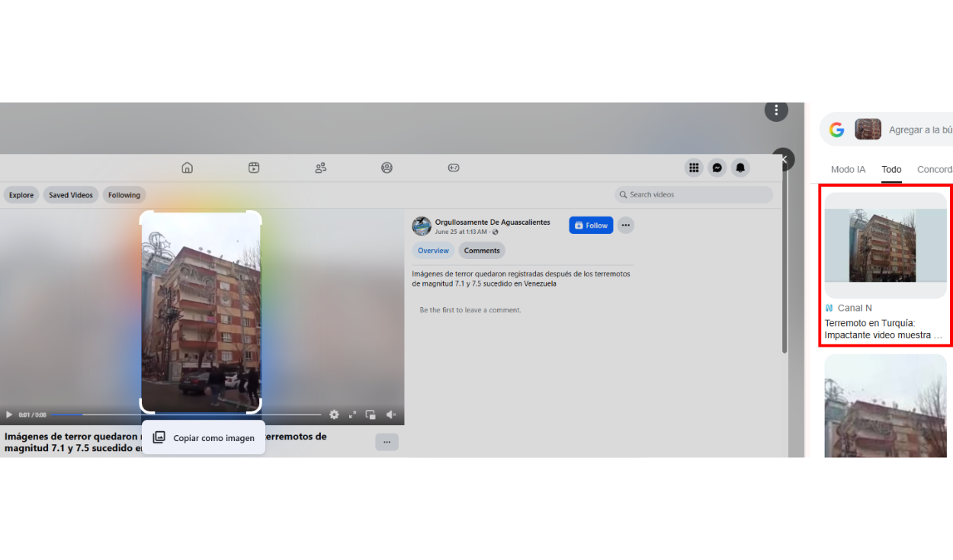Click the Be the first to leave a comment text
This screenshot has width=953, height=560.
click(x=470, y=310)
